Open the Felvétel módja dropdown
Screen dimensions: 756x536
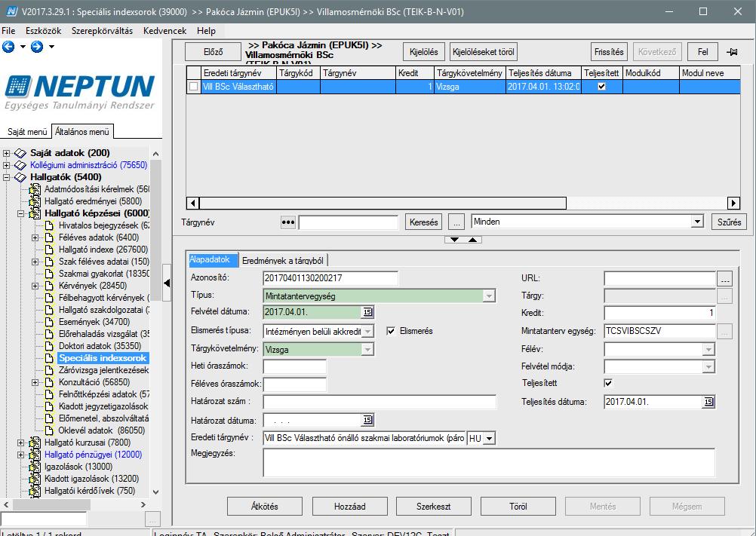[x=708, y=367]
